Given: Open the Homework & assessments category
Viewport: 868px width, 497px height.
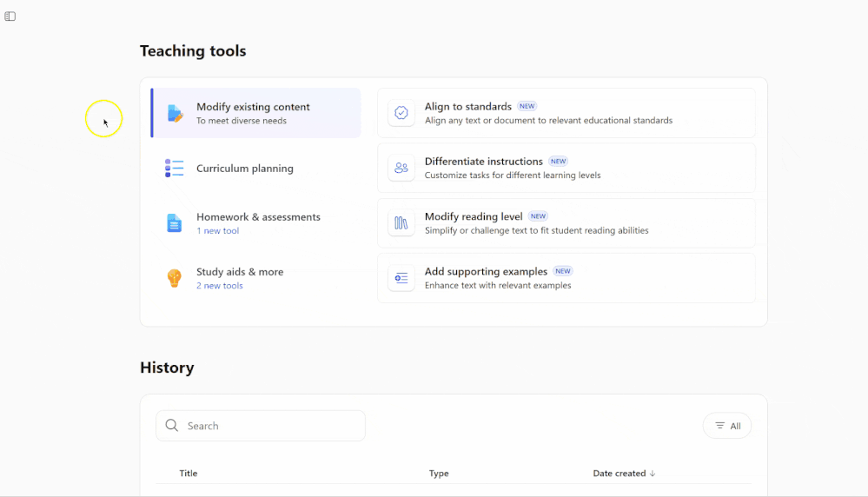Looking at the screenshot, I should point(258,217).
